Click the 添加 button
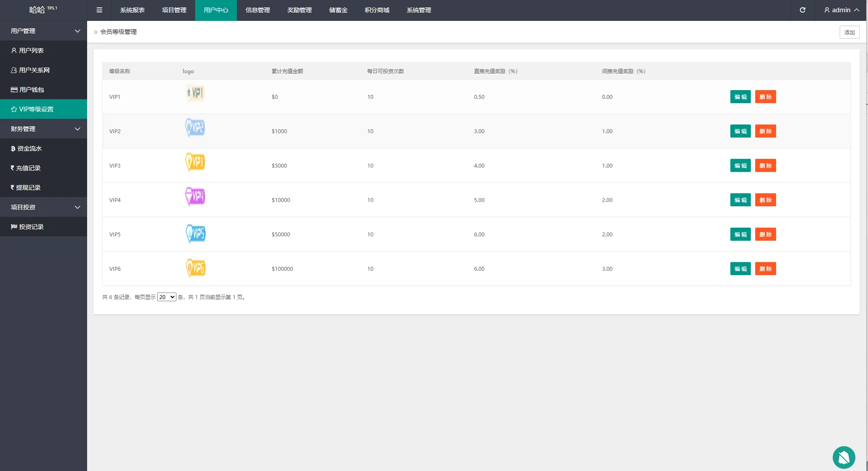868x471 pixels. [849, 32]
